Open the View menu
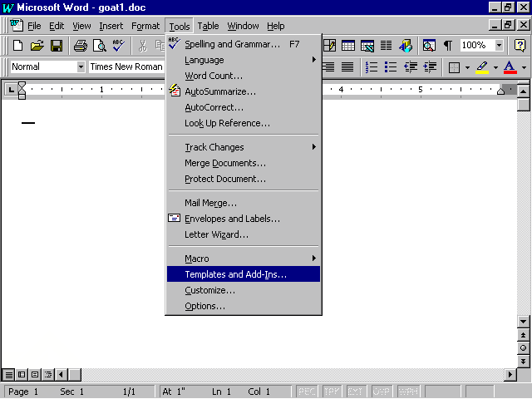Screen dimensions: 532x399 click(81, 26)
